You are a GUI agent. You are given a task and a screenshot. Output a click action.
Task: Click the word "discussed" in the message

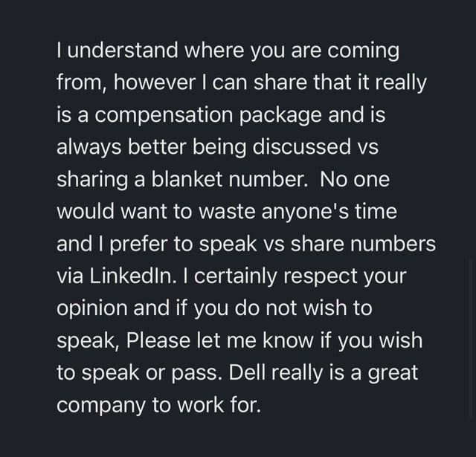(301, 147)
